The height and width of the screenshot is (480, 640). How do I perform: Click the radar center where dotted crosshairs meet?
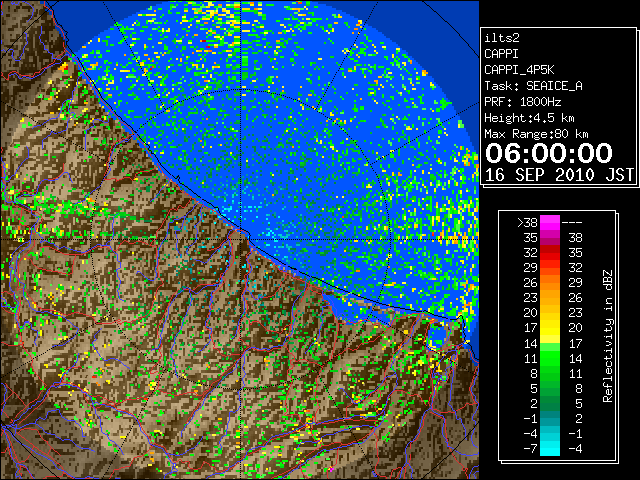241,239
